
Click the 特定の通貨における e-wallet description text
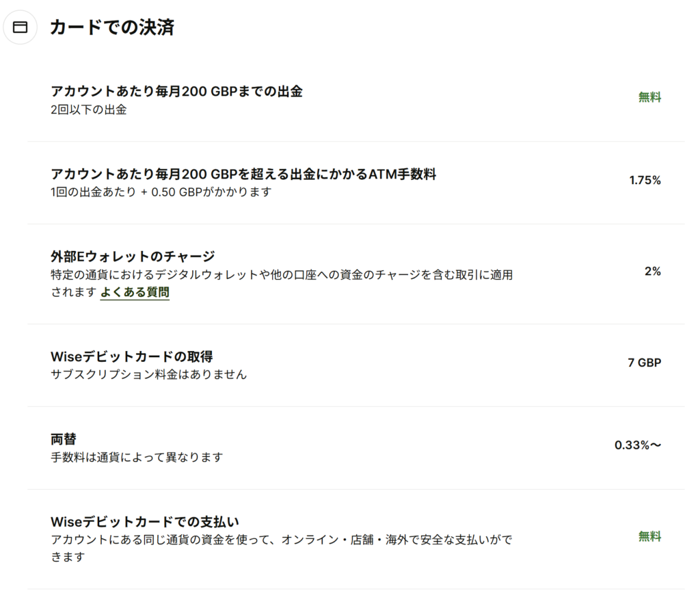pyautogui.click(x=282, y=276)
